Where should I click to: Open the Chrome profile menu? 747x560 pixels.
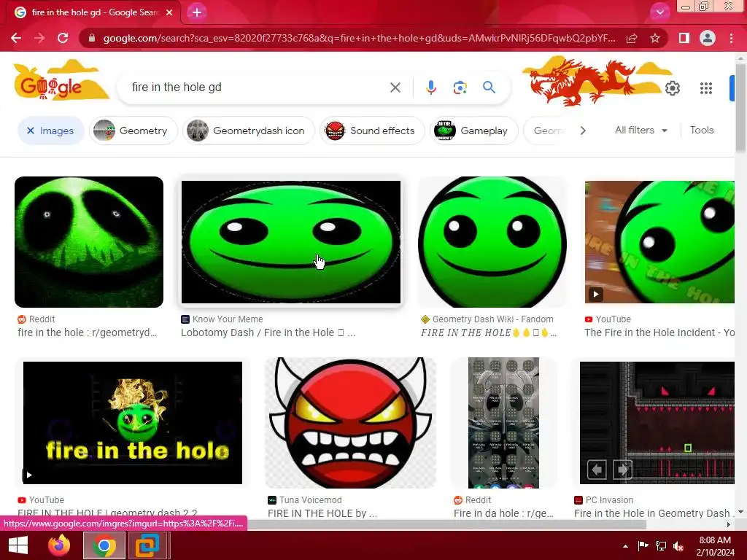(708, 38)
